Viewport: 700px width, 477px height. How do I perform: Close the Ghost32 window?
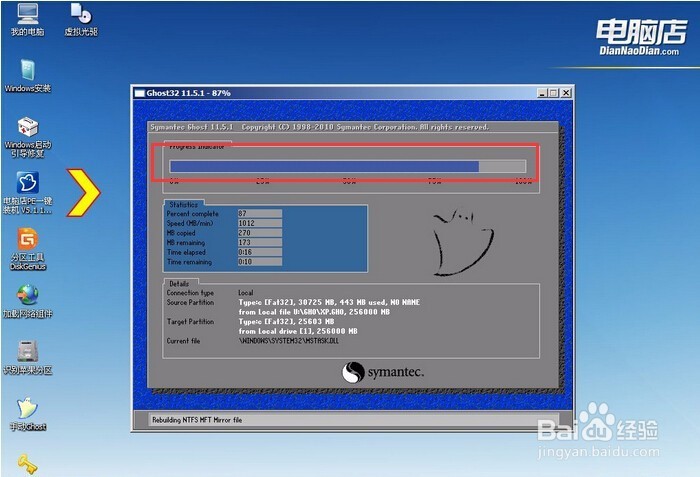566,93
